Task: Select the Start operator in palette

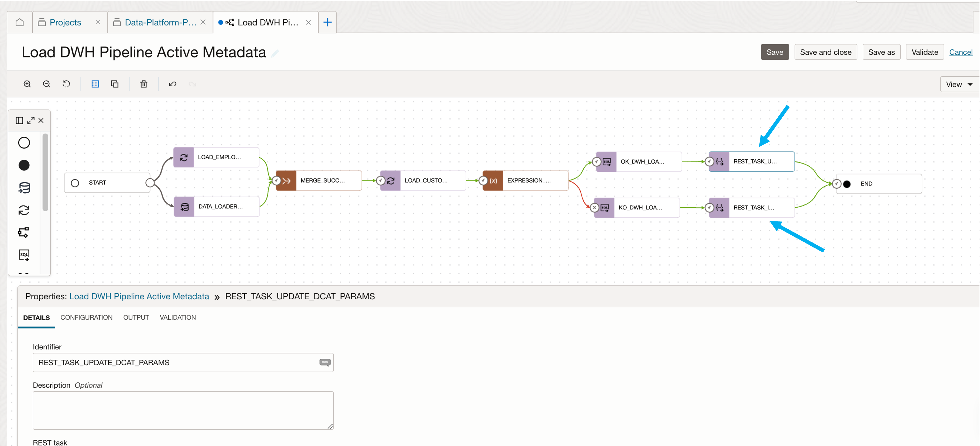Action: (24, 143)
